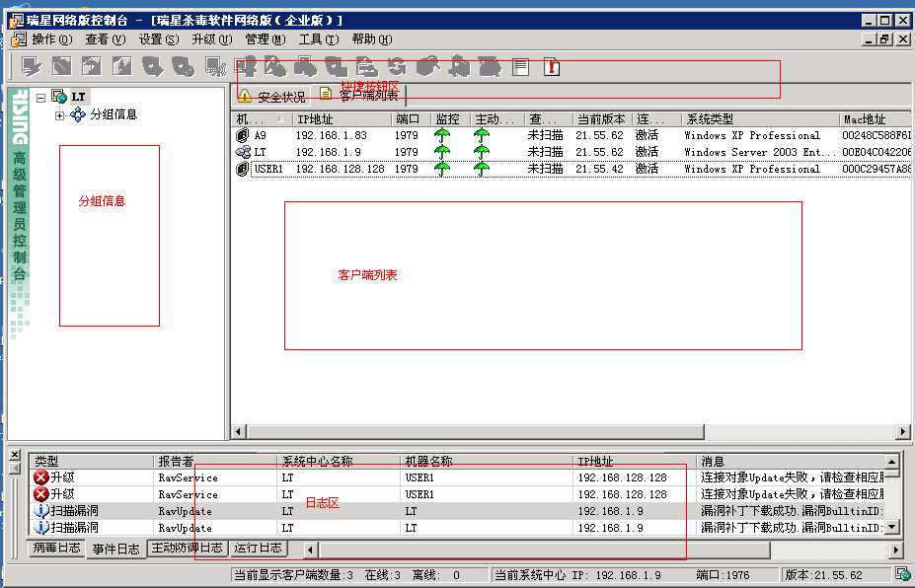Sort client list by 端口 column header
The image size is (915, 588).
412,119
